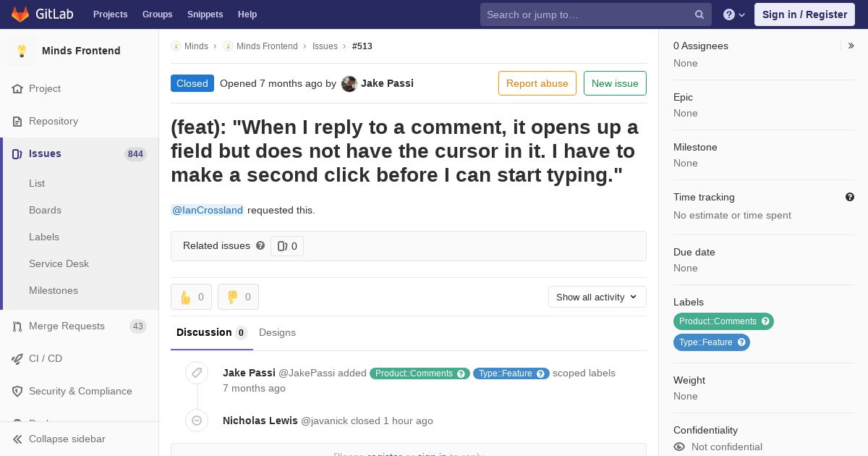Click Jake Passi's avatar in issue header
The height and width of the screenshot is (456, 868).
click(349, 84)
